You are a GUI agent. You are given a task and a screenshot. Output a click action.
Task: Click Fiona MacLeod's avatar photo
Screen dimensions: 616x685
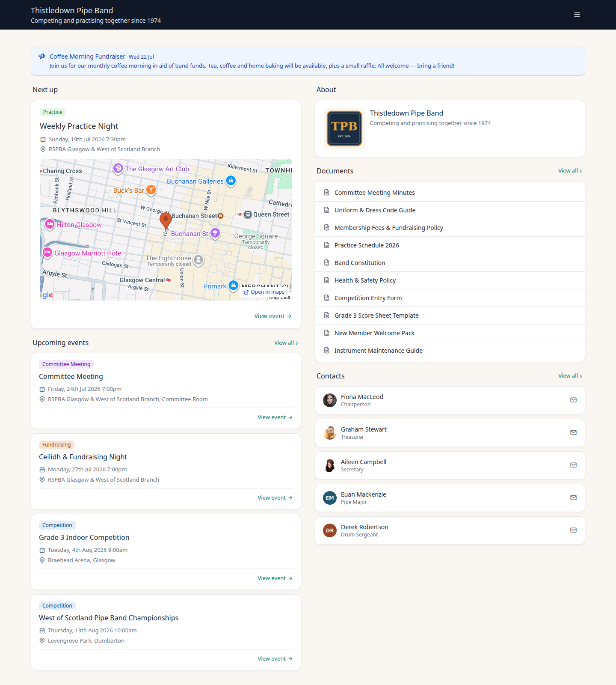pyautogui.click(x=330, y=400)
